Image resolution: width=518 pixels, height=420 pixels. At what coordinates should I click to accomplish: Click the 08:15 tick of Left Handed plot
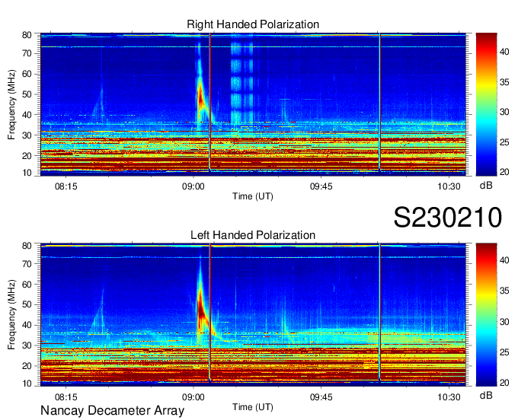66,397
